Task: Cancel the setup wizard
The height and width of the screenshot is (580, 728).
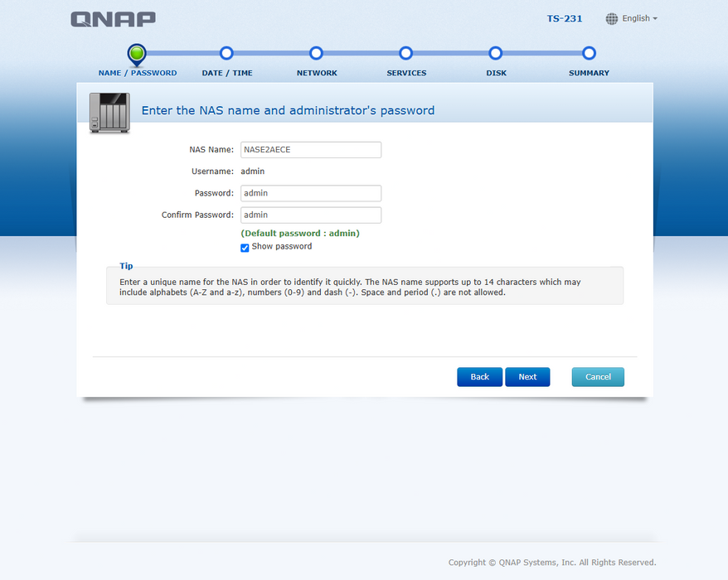Action: (x=598, y=377)
